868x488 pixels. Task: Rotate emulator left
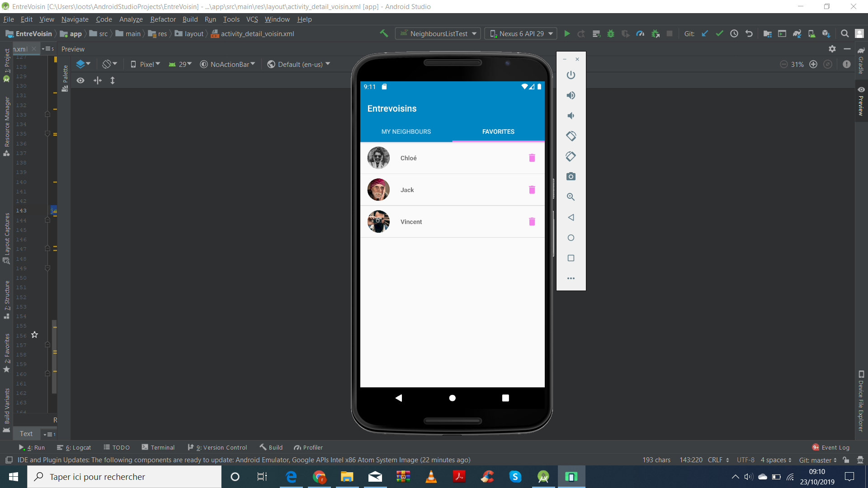coord(571,136)
